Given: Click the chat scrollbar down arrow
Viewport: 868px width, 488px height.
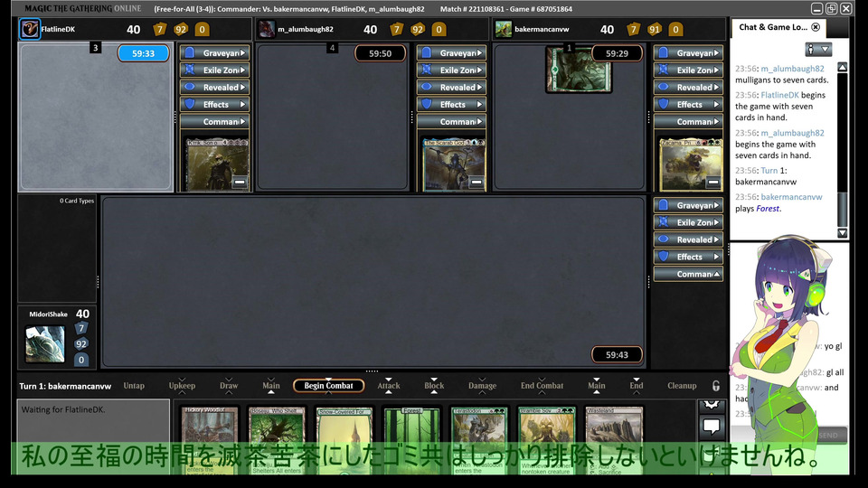Looking at the screenshot, I should (842, 233).
